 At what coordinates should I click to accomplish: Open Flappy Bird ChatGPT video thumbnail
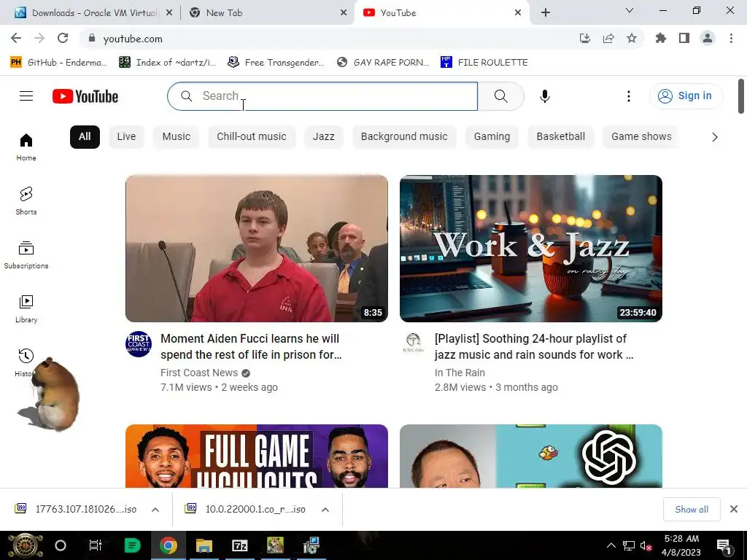point(531,456)
